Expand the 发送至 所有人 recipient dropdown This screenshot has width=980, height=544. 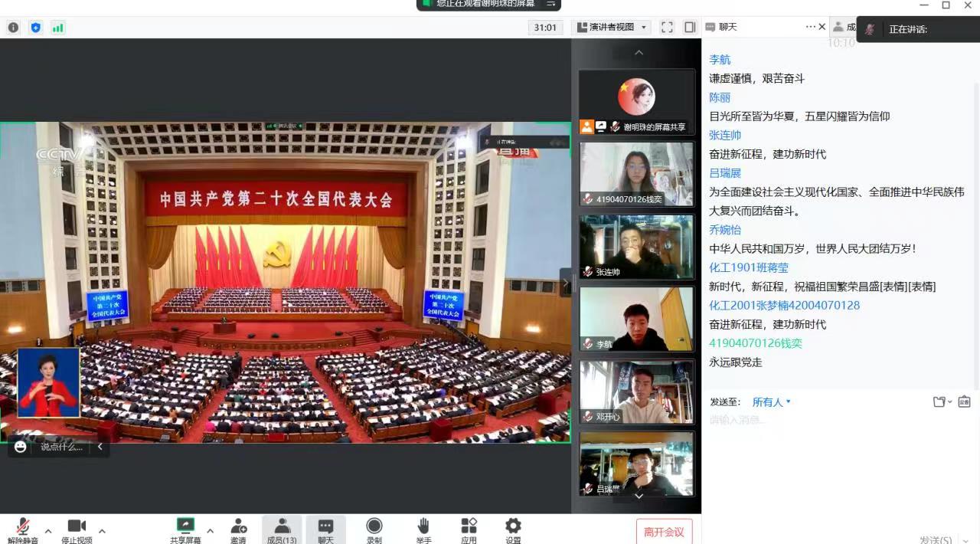(771, 401)
